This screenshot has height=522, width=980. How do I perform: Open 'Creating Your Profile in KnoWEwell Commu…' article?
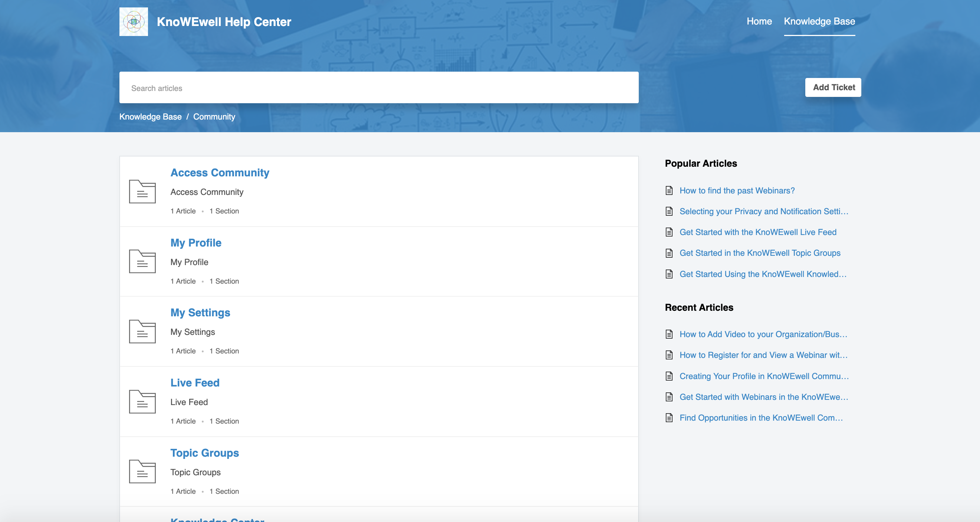[764, 376]
